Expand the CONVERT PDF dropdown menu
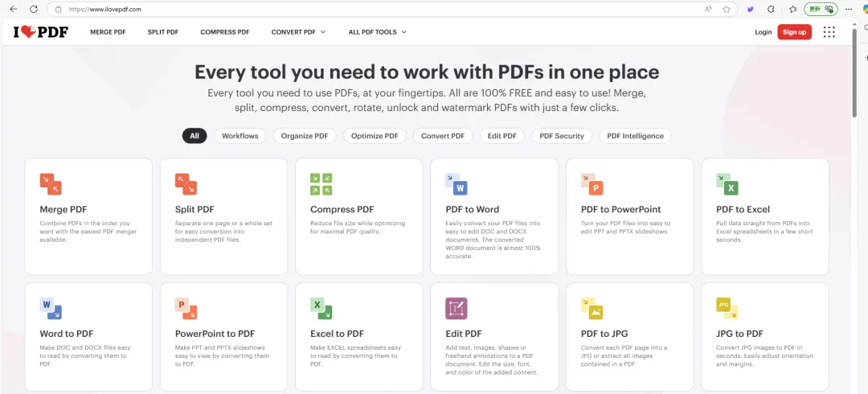 pos(298,32)
